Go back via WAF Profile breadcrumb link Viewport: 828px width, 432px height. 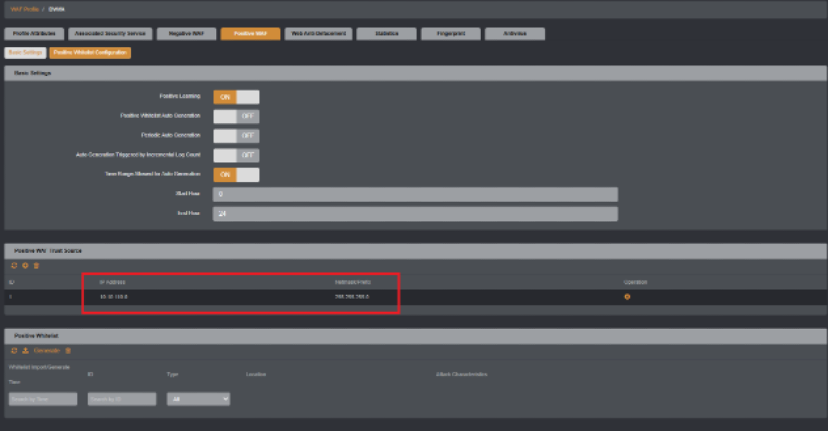[24, 10]
